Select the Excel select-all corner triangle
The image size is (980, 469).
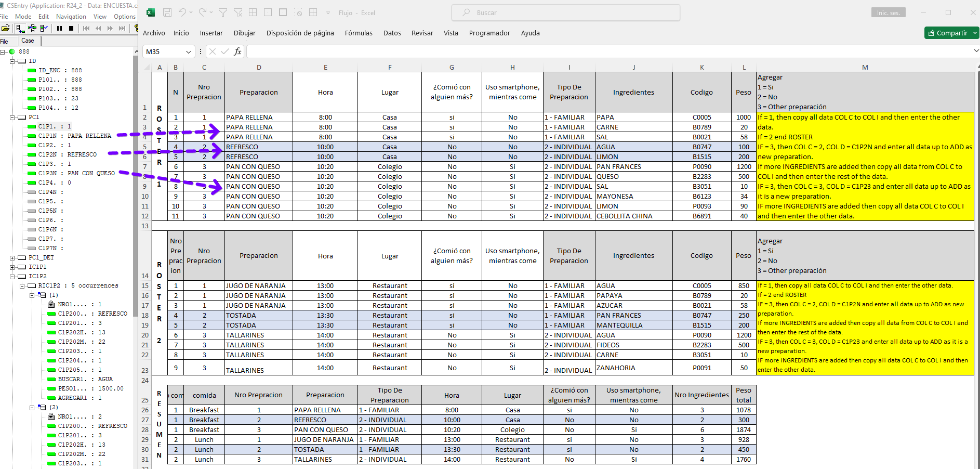[146, 67]
